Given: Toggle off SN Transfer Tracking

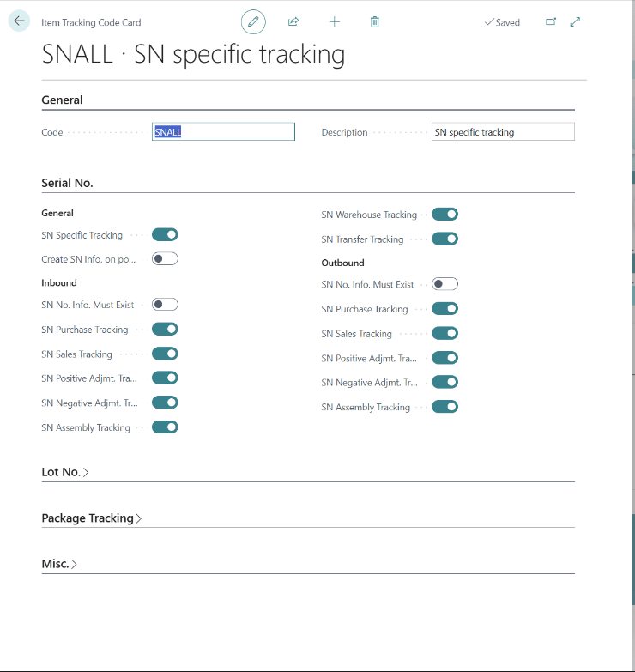Looking at the screenshot, I should click(444, 239).
